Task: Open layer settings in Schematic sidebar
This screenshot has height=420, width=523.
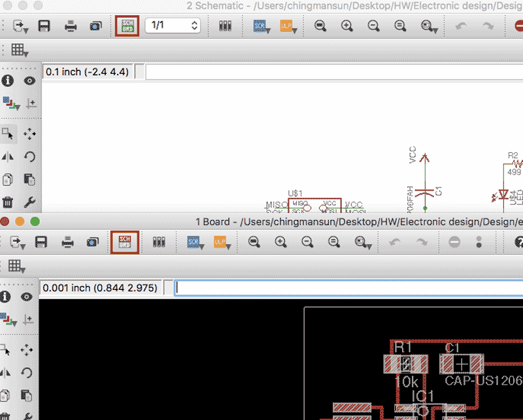Action: tap(11, 103)
